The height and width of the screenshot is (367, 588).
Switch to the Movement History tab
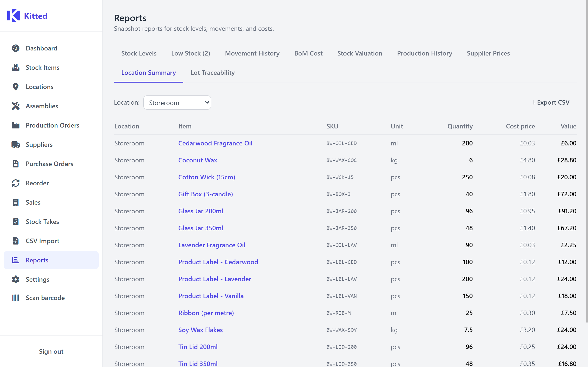tap(252, 53)
